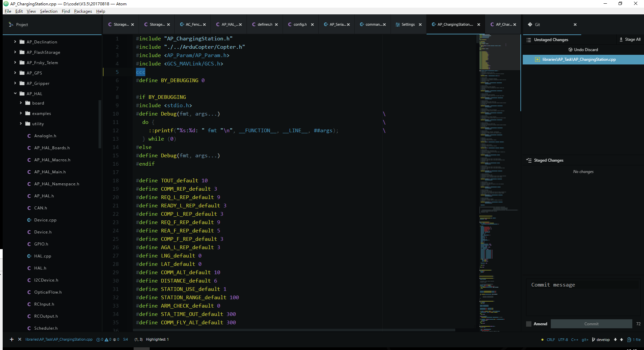Click the plus icon to add a pane

point(12,339)
